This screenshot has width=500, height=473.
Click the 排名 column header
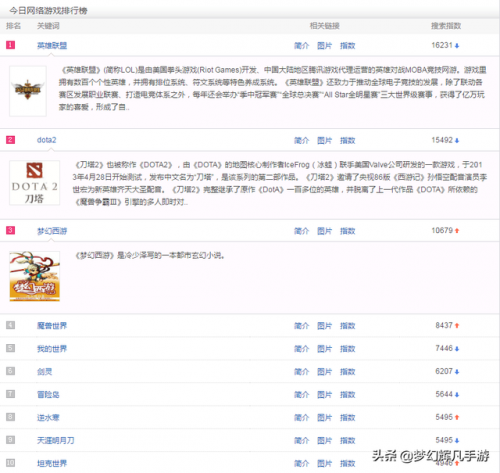coord(13,26)
